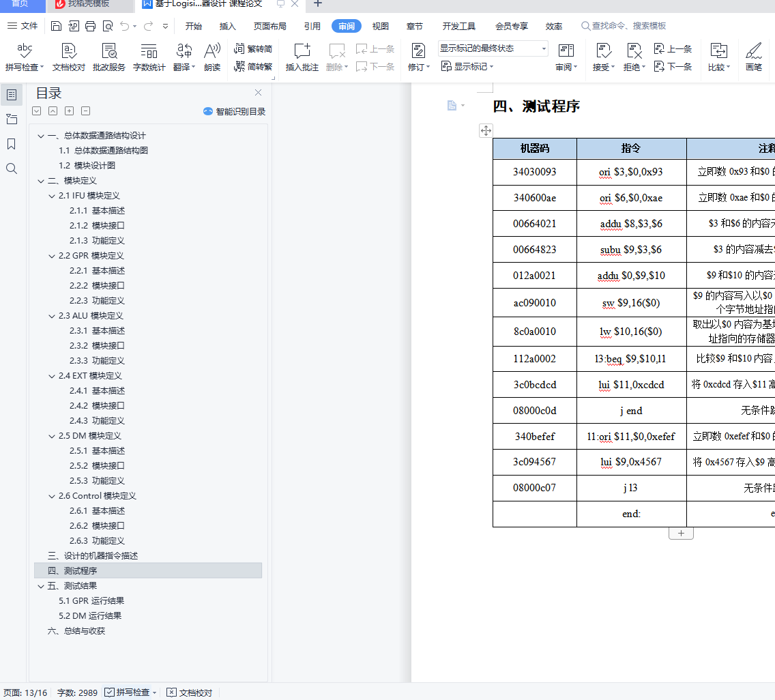This screenshot has height=700, width=775.
Task: Switch to the 页面布局 ribbon tab
Action: 270,26
